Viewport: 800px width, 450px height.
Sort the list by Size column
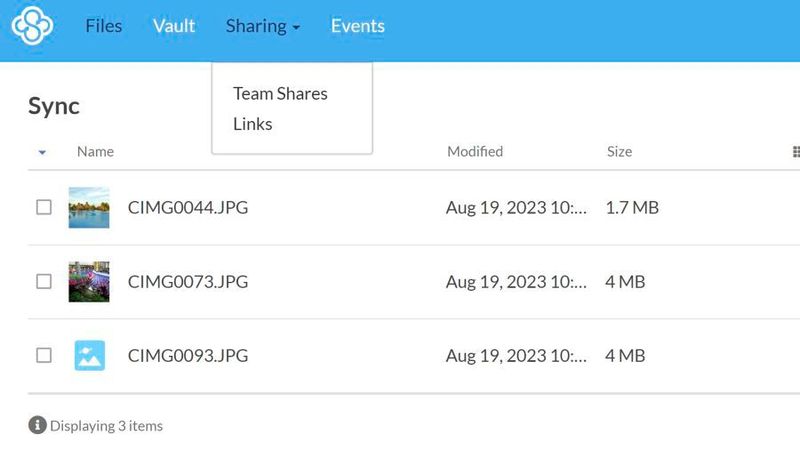point(619,152)
